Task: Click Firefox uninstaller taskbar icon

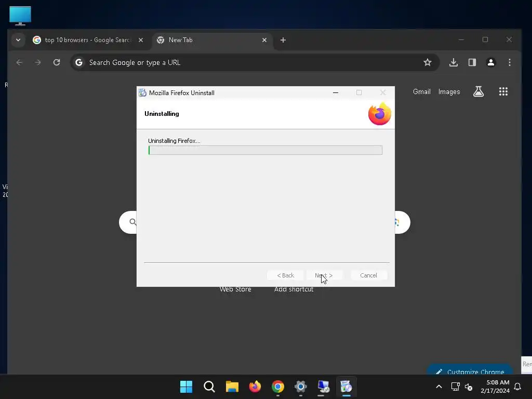Action: [x=347, y=387]
